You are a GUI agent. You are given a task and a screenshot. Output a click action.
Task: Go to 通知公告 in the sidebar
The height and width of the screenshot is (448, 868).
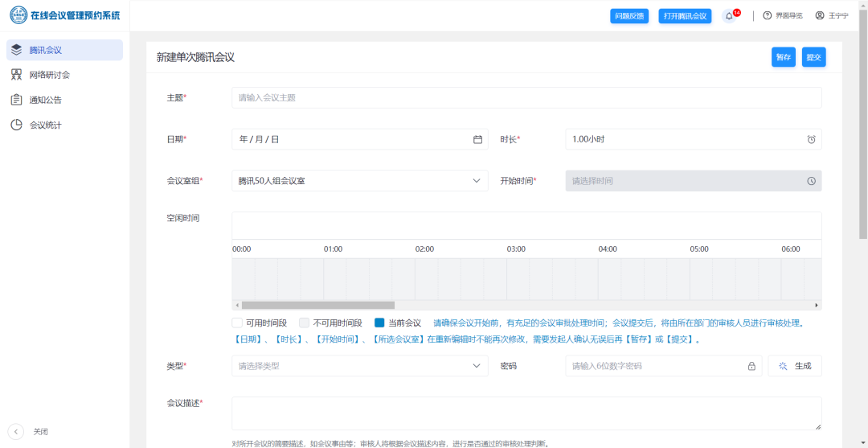(64, 101)
